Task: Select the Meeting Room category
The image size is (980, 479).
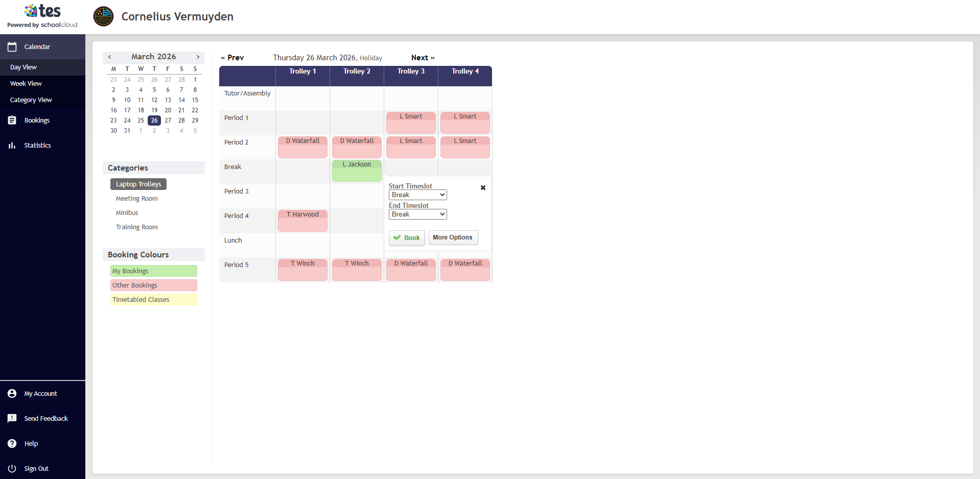Action: [137, 199]
